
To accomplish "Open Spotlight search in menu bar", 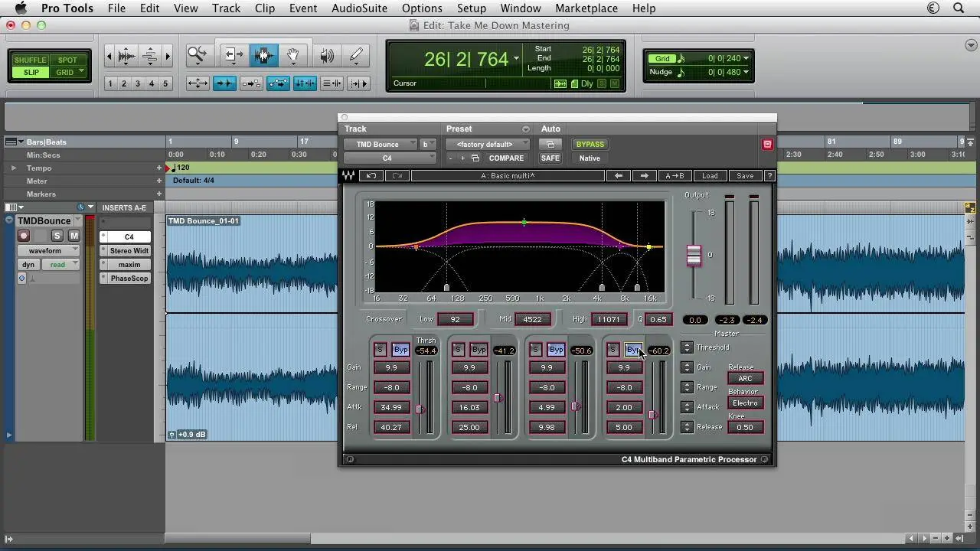I will [959, 8].
